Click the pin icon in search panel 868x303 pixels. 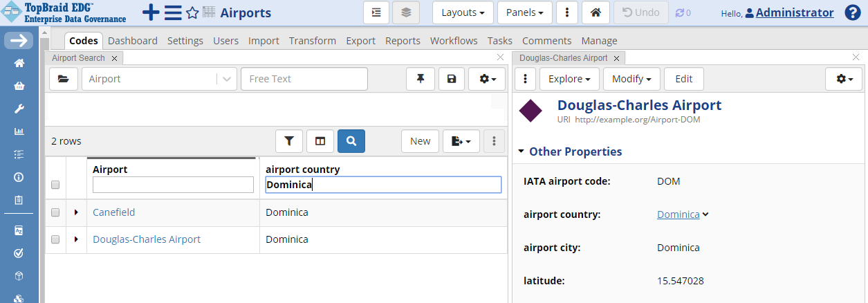click(x=420, y=79)
